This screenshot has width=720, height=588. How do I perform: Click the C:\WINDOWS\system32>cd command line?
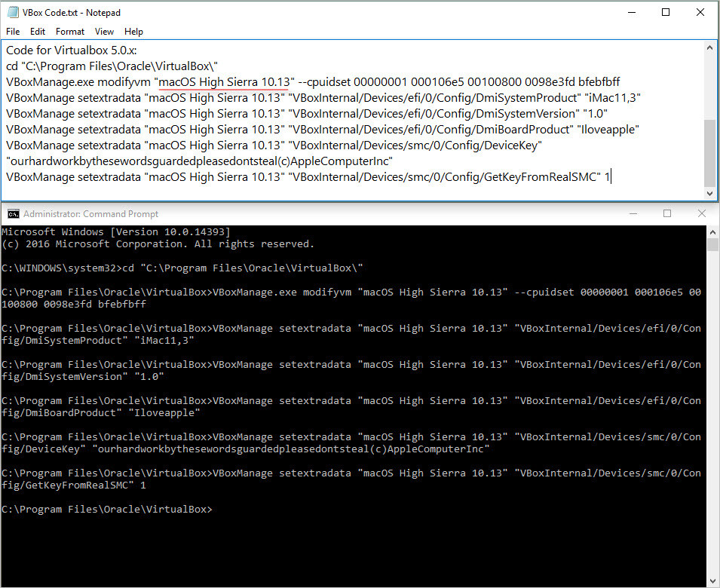(182, 268)
